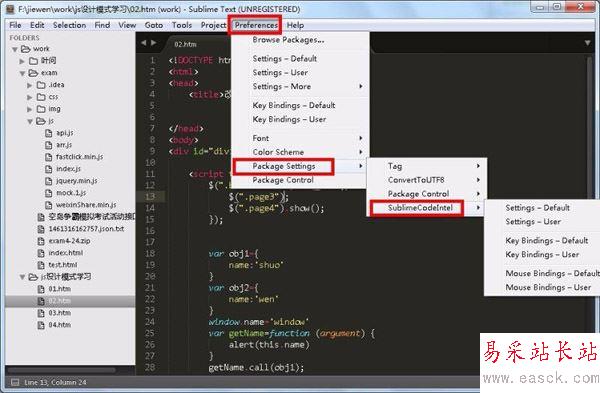Collapse the exam folder
The width and height of the screenshot is (600, 393).
(23, 73)
